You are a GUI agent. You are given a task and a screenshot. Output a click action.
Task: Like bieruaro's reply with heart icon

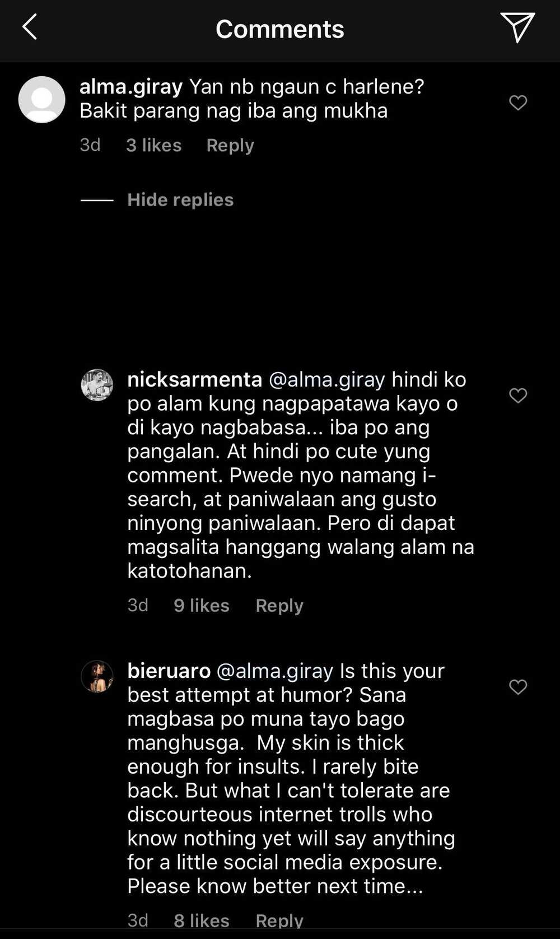(x=518, y=687)
